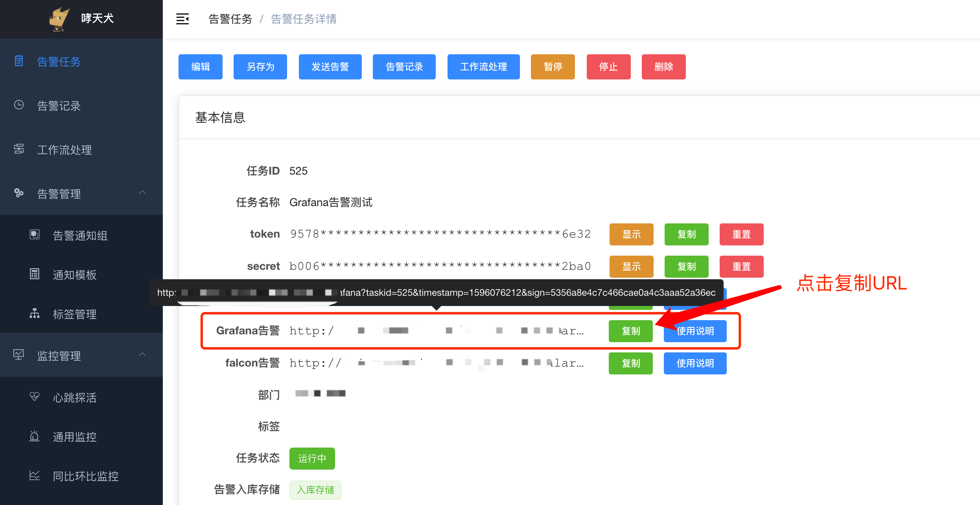This screenshot has height=505, width=980.
Task: Click the 编辑 button
Action: click(x=201, y=67)
